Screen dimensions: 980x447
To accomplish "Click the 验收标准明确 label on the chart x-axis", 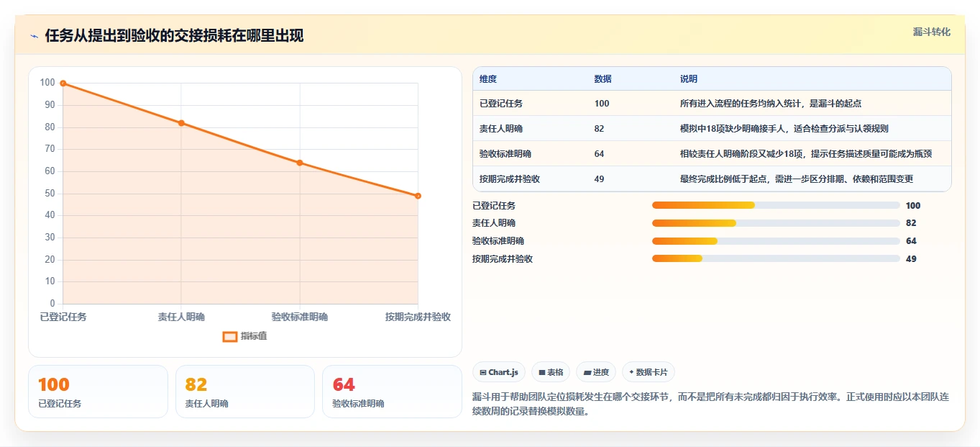I will click(300, 317).
